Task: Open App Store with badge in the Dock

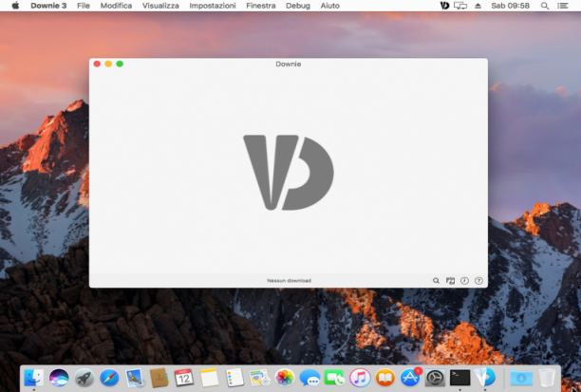Action: click(410, 378)
